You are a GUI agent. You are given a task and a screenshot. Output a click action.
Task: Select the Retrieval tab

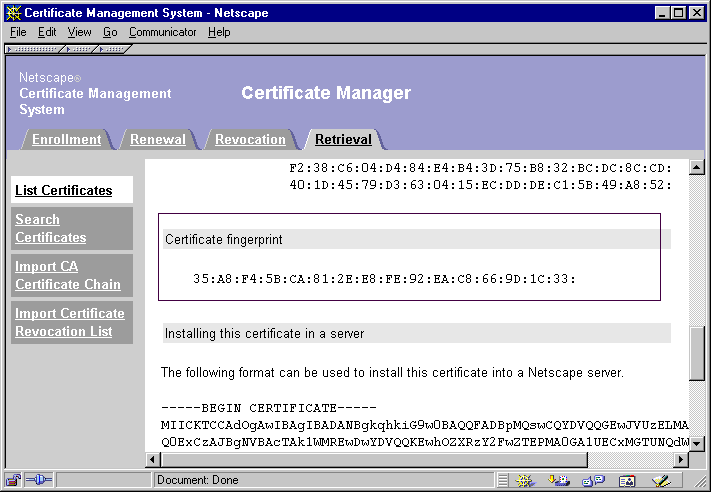coord(343,139)
